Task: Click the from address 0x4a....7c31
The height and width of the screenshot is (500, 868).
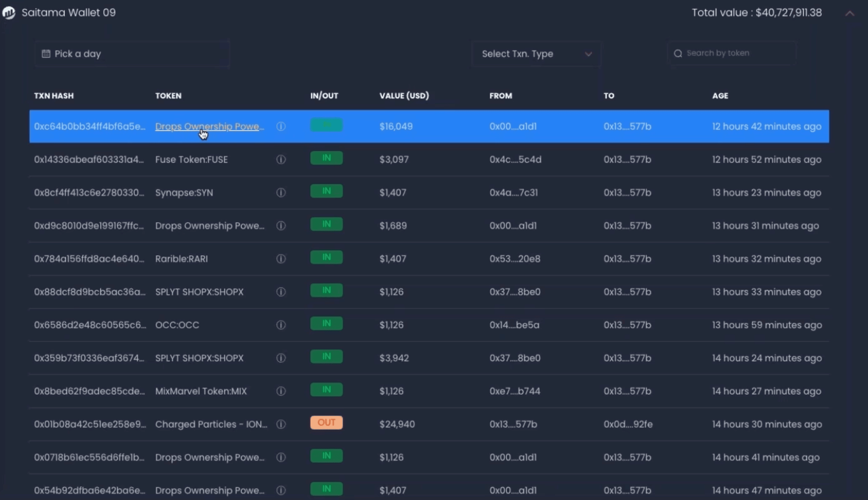Action: pos(514,193)
